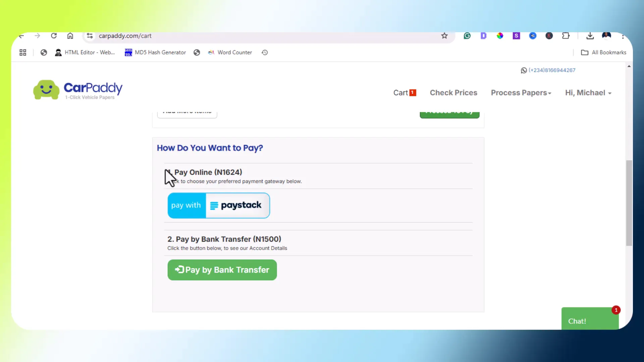Open the dark K extension icon
644x362 pixels.
tap(549, 36)
